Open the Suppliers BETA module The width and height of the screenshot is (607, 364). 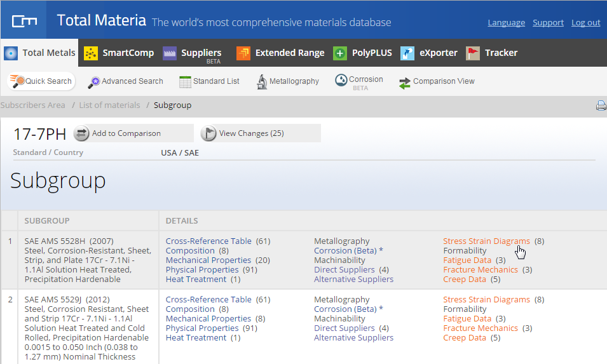click(x=192, y=55)
